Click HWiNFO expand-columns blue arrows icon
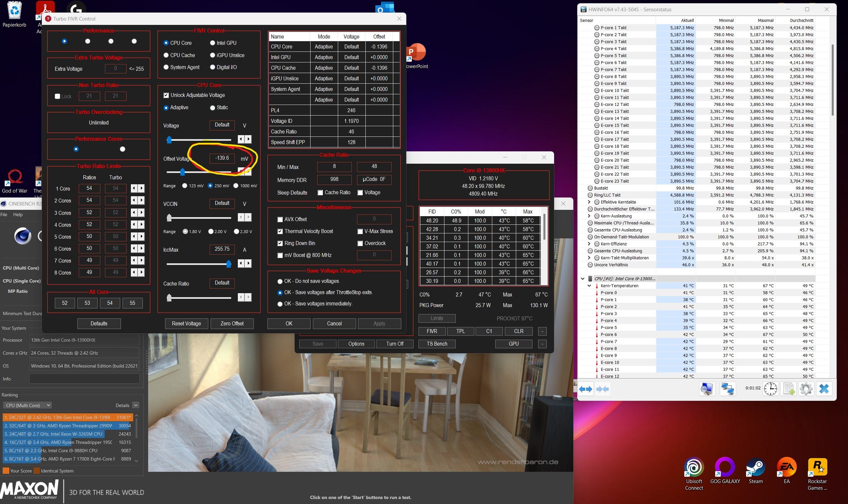Viewport: 848px width, 504px height. [x=585, y=389]
